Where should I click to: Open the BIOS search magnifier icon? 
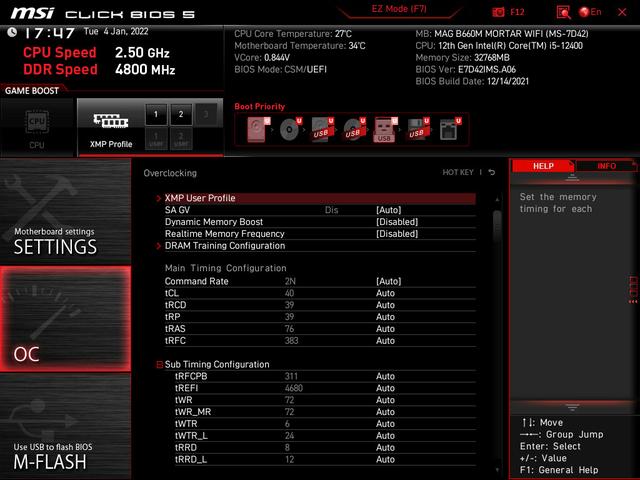[563, 12]
